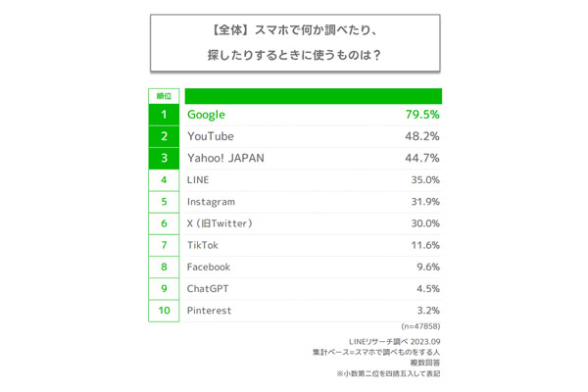The image size is (588, 392).
Task: Click the X (旧Twitter) label
Action: [x=220, y=223]
